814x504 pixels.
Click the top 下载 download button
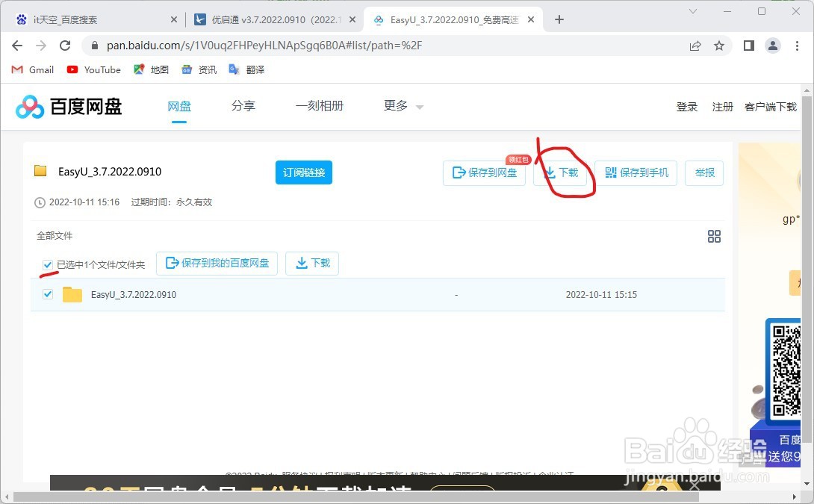[560, 172]
